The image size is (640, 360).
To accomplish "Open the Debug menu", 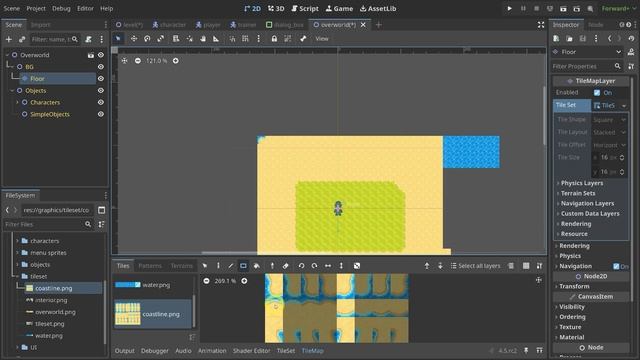I will tap(61, 8).
